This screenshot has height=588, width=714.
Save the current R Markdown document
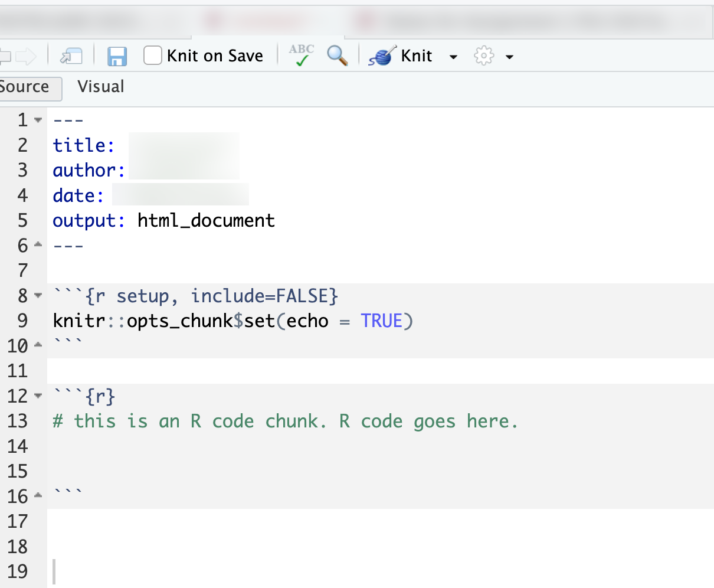click(117, 55)
